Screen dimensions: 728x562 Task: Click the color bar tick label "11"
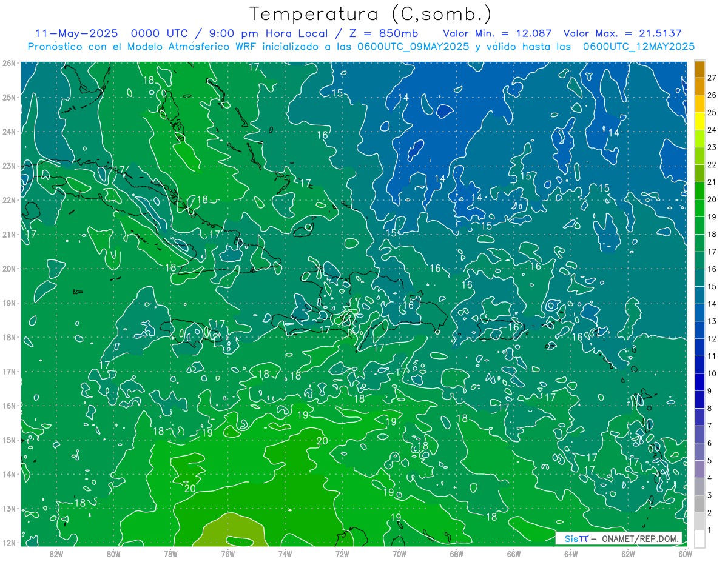pyautogui.click(x=712, y=356)
